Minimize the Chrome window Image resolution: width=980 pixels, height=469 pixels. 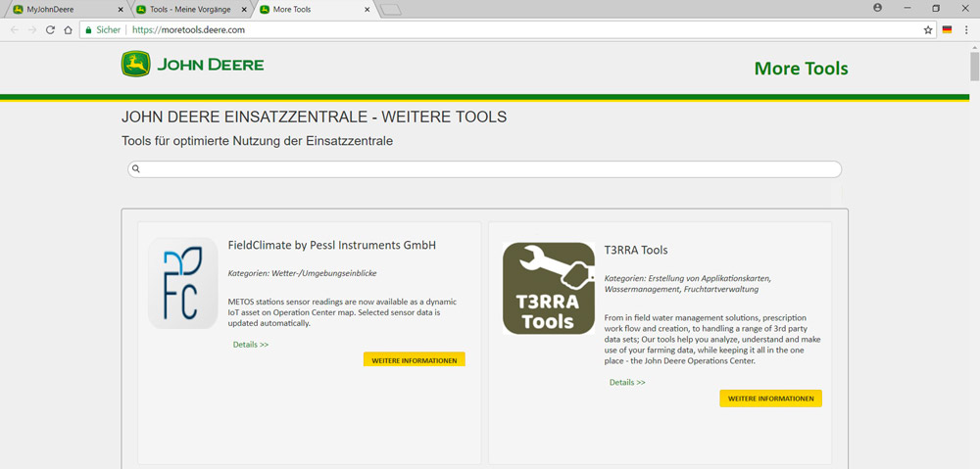click(906, 8)
